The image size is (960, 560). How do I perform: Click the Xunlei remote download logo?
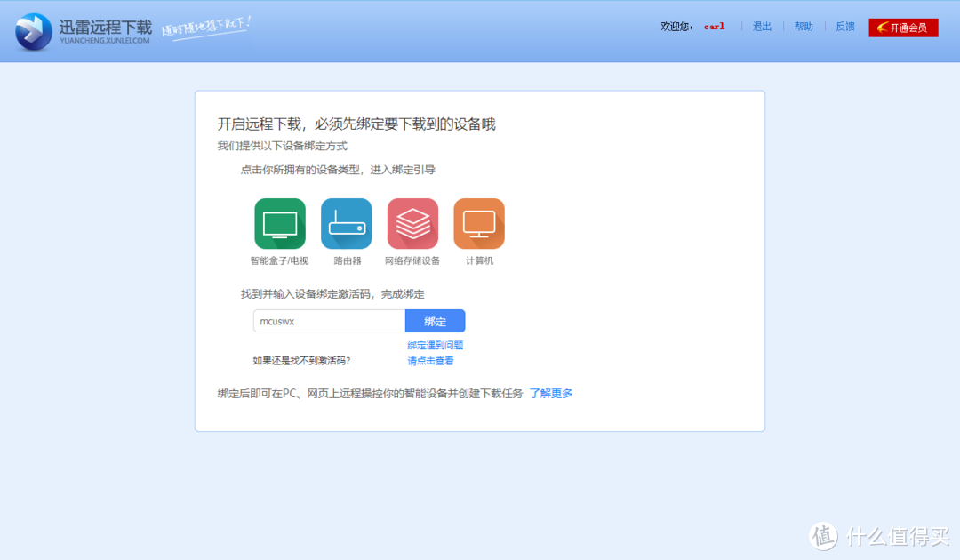(34, 32)
